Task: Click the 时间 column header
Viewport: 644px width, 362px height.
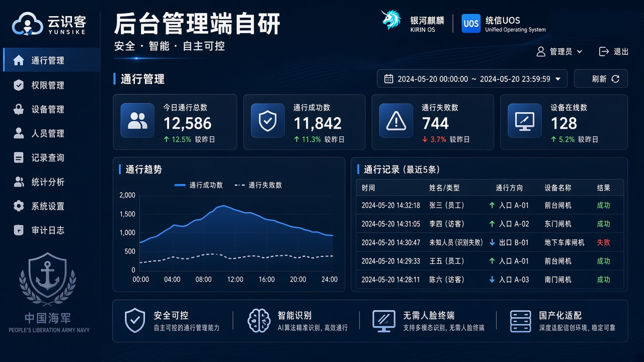Action: [x=368, y=188]
